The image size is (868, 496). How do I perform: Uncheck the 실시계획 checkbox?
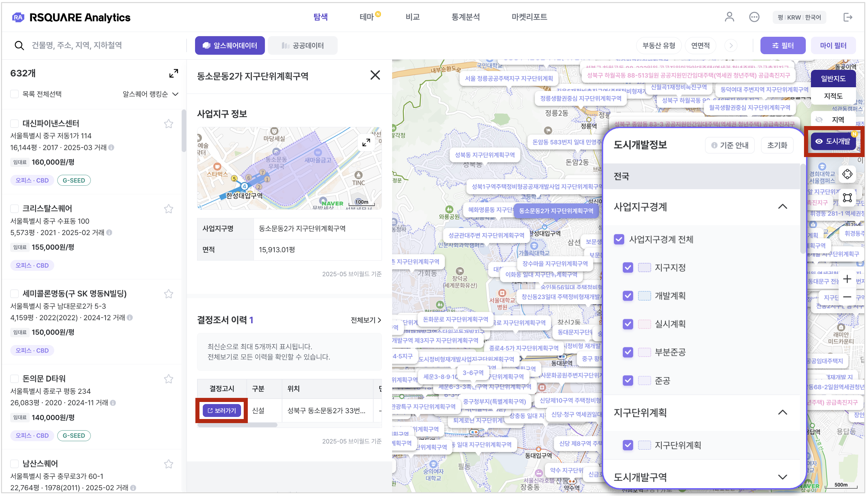coord(628,324)
